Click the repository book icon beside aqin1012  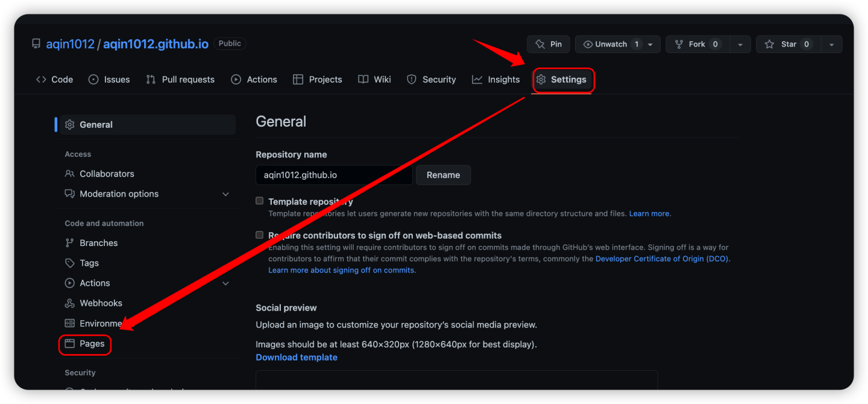pos(36,44)
